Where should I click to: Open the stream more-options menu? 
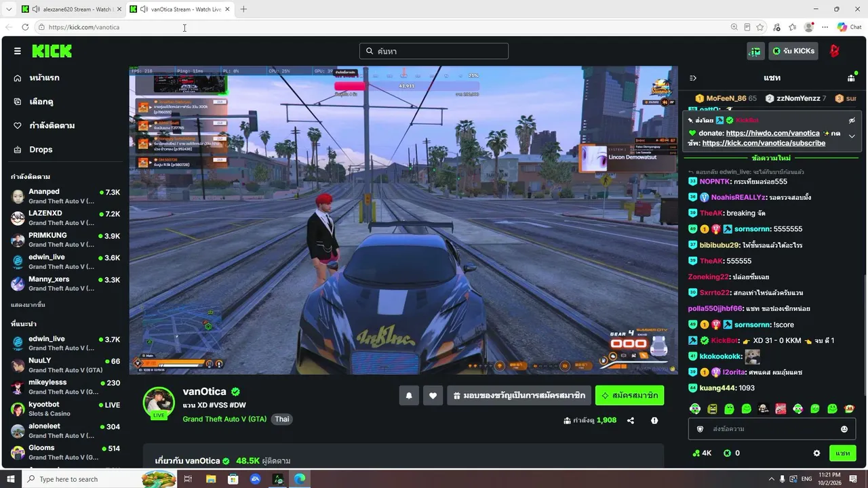click(654, 420)
